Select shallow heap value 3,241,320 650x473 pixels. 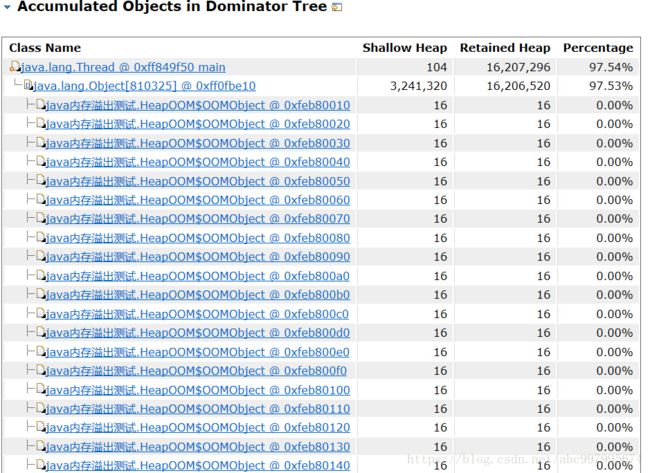point(419,86)
